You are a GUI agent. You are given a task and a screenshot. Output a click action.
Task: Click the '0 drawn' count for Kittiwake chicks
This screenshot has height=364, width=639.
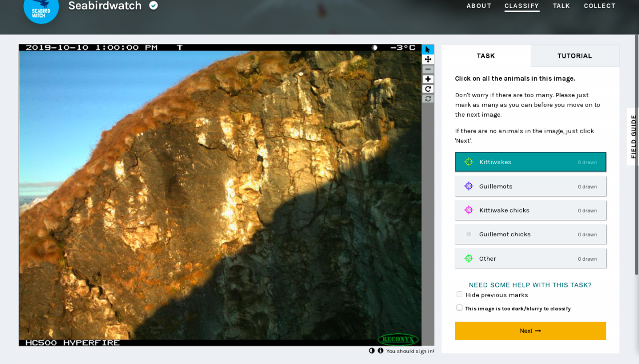click(587, 210)
